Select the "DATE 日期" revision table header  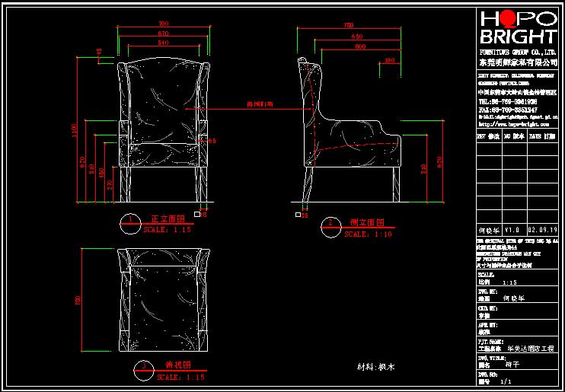[542, 136]
